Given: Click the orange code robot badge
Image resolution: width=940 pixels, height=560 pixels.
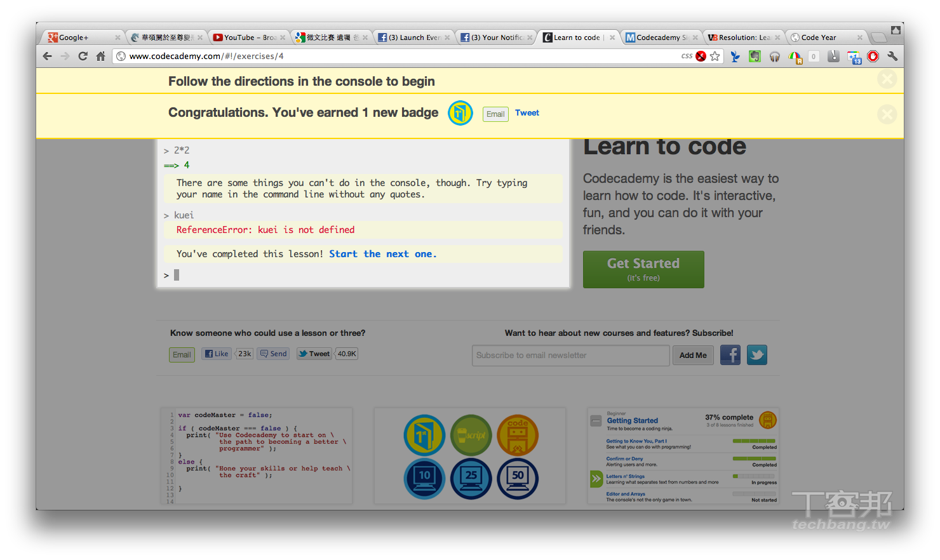Looking at the screenshot, I should [x=518, y=436].
